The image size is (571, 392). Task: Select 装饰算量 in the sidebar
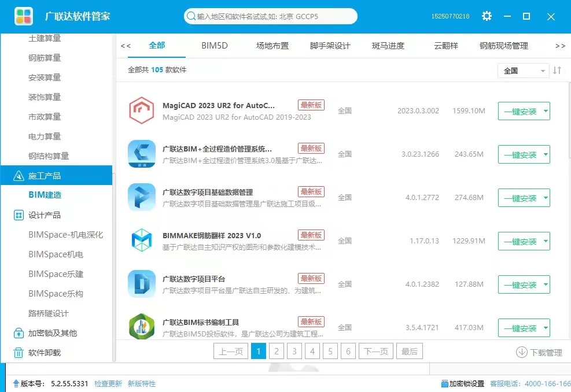coord(45,97)
